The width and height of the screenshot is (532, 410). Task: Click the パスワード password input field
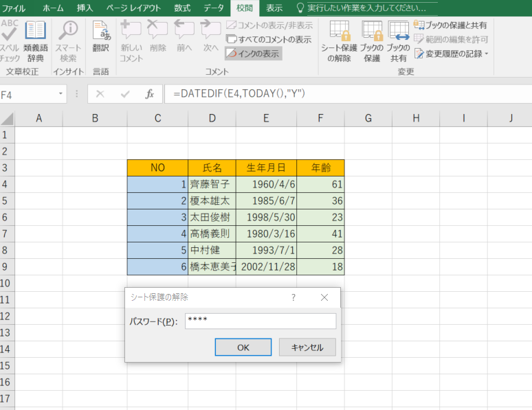tap(261, 321)
